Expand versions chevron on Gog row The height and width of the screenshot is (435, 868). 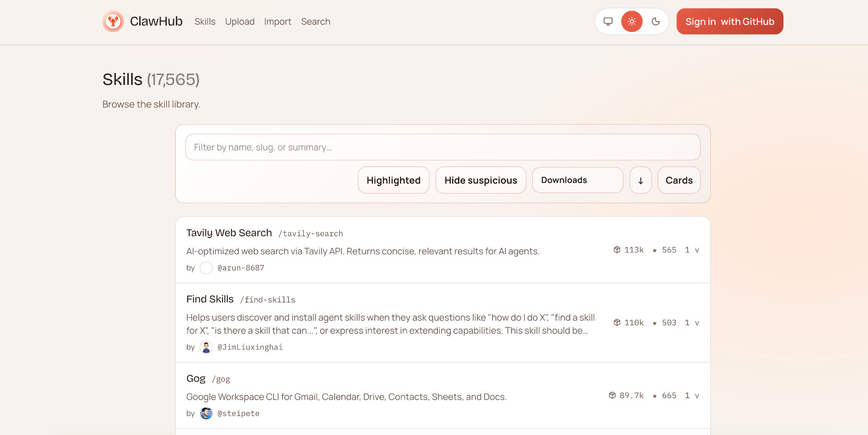tap(697, 396)
